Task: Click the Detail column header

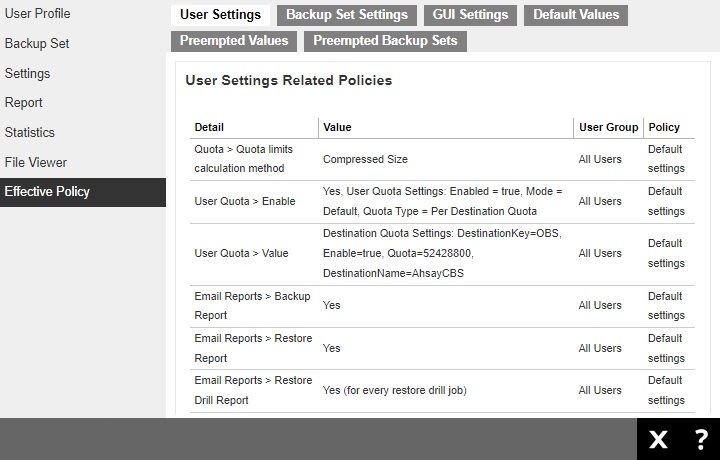Action: click(x=209, y=127)
